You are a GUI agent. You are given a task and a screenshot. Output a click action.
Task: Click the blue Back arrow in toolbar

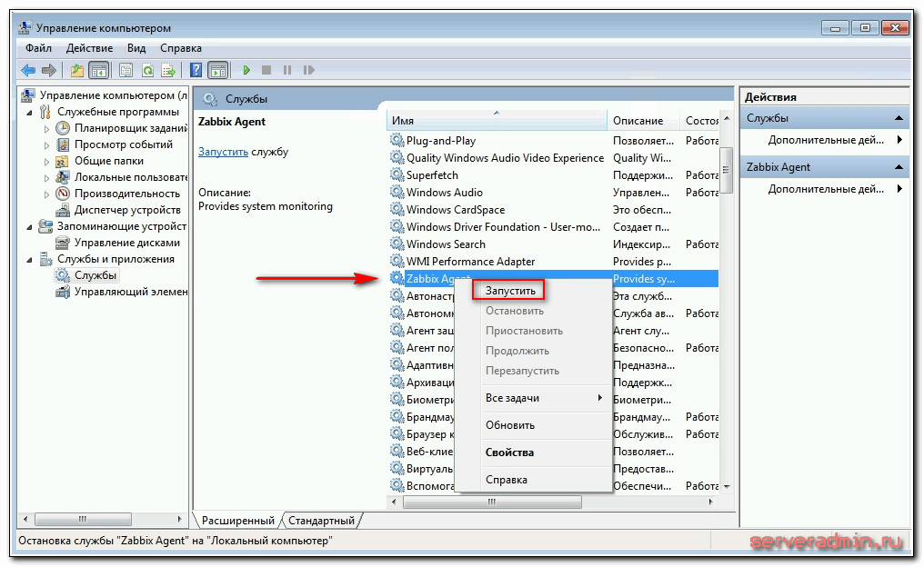pos(28,70)
